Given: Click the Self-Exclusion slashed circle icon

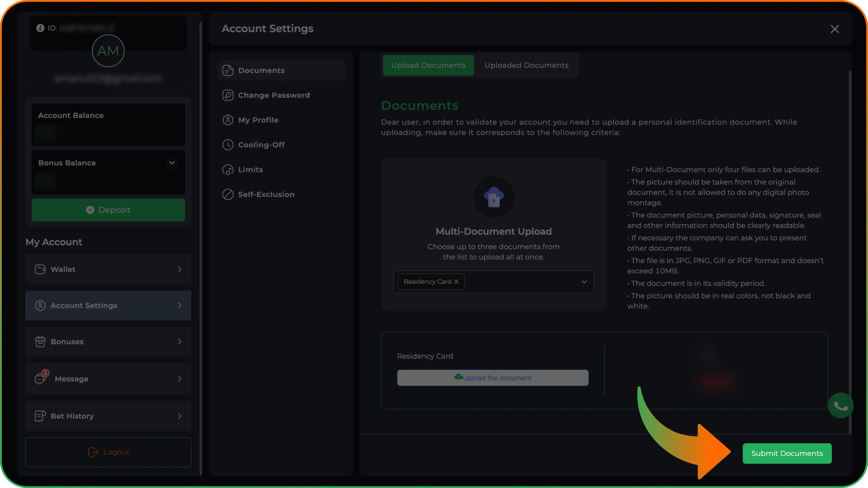Looking at the screenshot, I should pos(228,194).
